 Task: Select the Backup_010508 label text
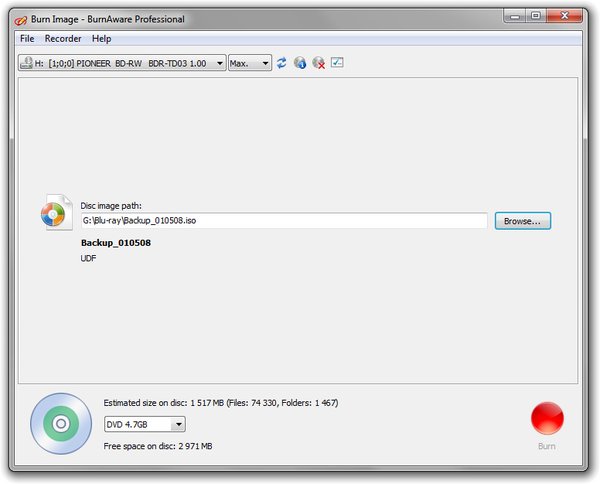[x=116, y=243]
